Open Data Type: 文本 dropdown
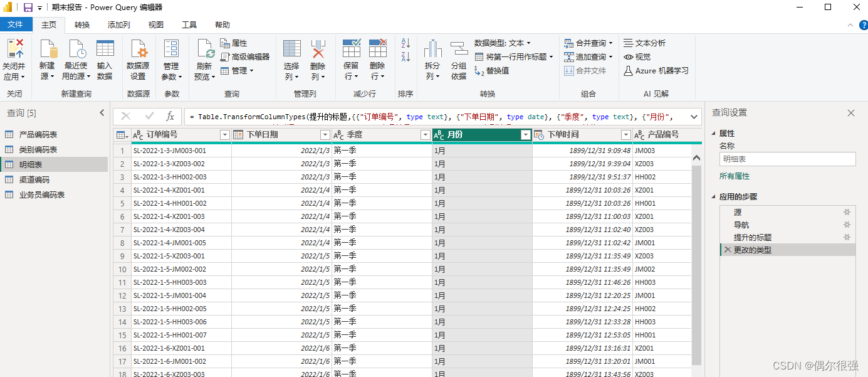The image size is (868, 377). [x=503, y=43]
